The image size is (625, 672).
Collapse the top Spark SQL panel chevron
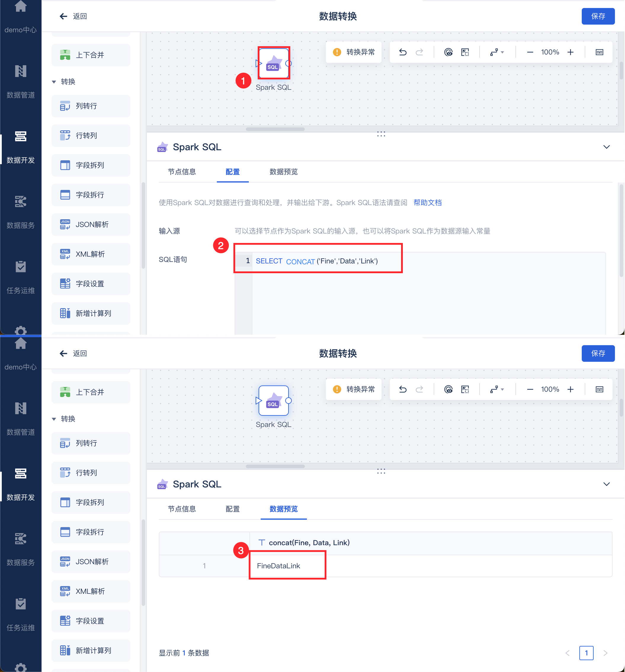[606, 147]
